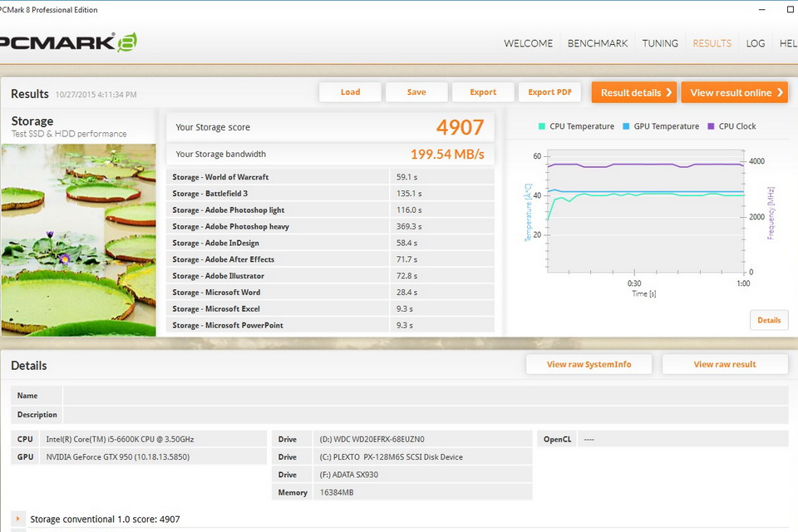
Task: Save the benchmark result
Action: point(416,92)
